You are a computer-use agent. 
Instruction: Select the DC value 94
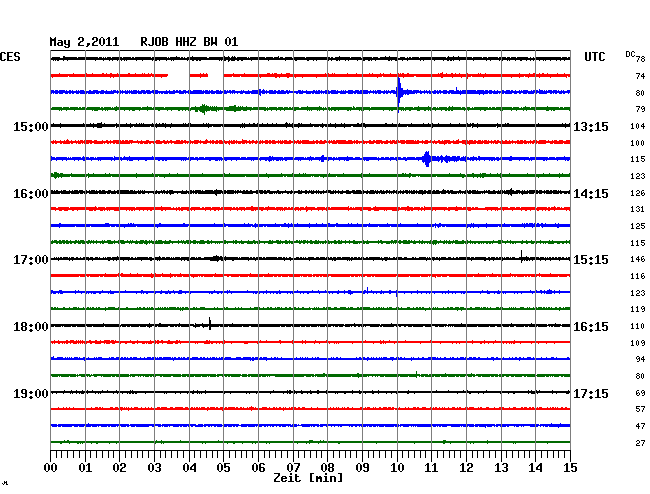point(640,359)
